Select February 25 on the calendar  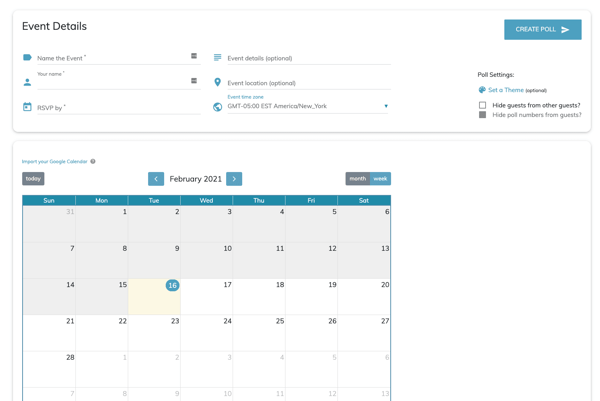259,333
